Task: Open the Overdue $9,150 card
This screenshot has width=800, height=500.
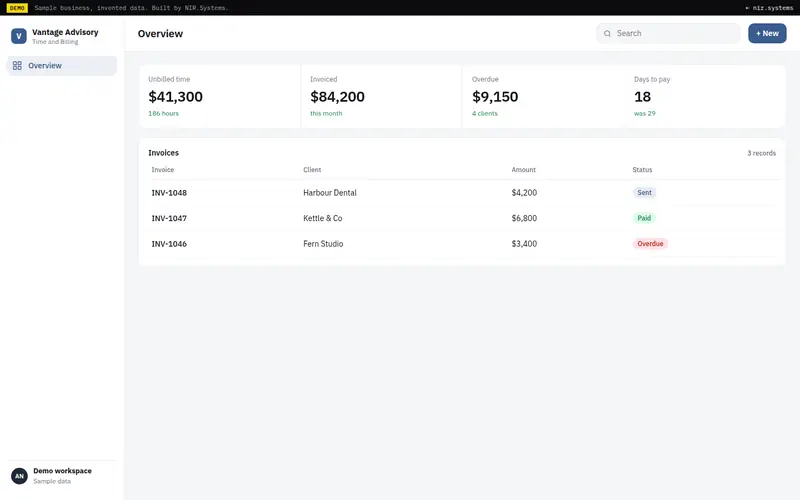Action: (x=543, y=96)
